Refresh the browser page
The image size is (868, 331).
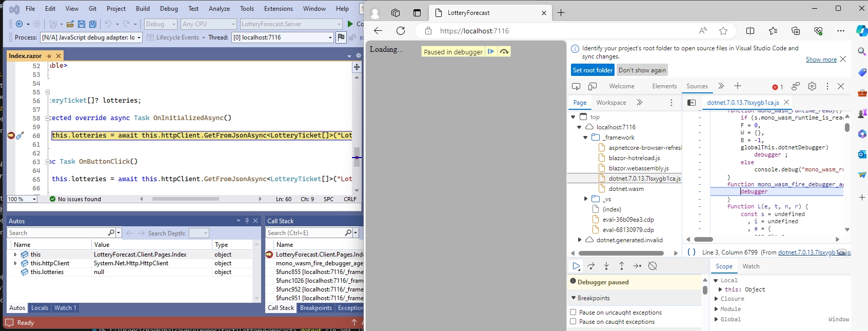[401, 31]
